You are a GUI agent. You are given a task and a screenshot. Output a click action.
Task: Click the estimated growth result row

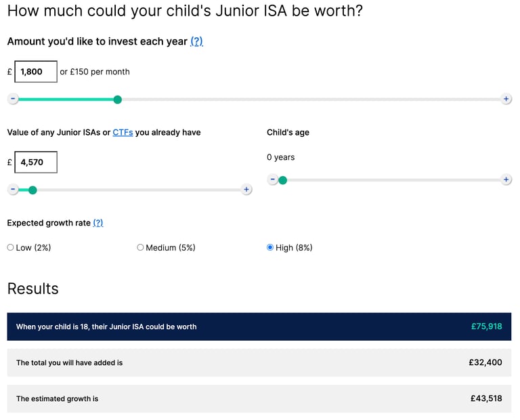[259, 399]
